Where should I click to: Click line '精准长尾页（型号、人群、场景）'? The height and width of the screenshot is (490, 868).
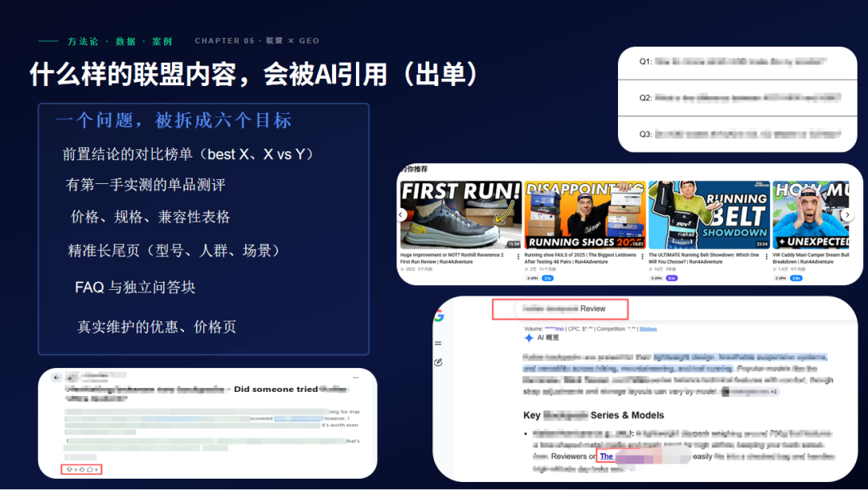pyautogui.click(x=175, y=251)
